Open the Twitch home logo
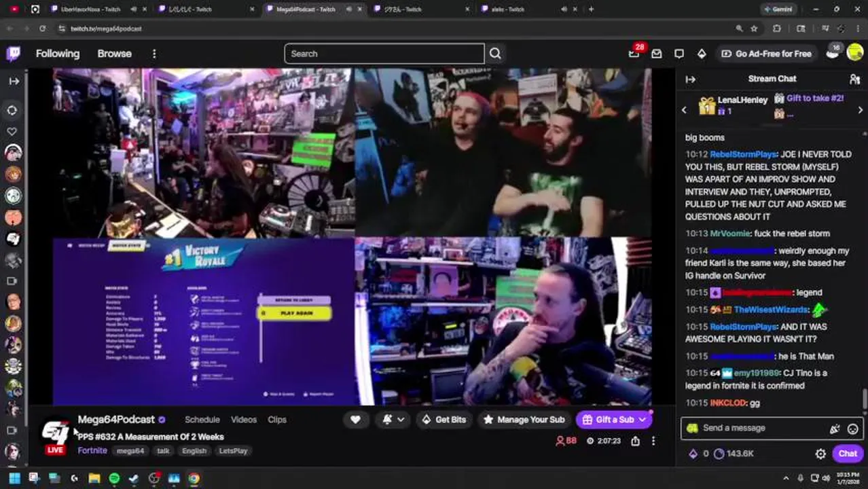This screenshot has height=489, width=868. coord(13,54)
